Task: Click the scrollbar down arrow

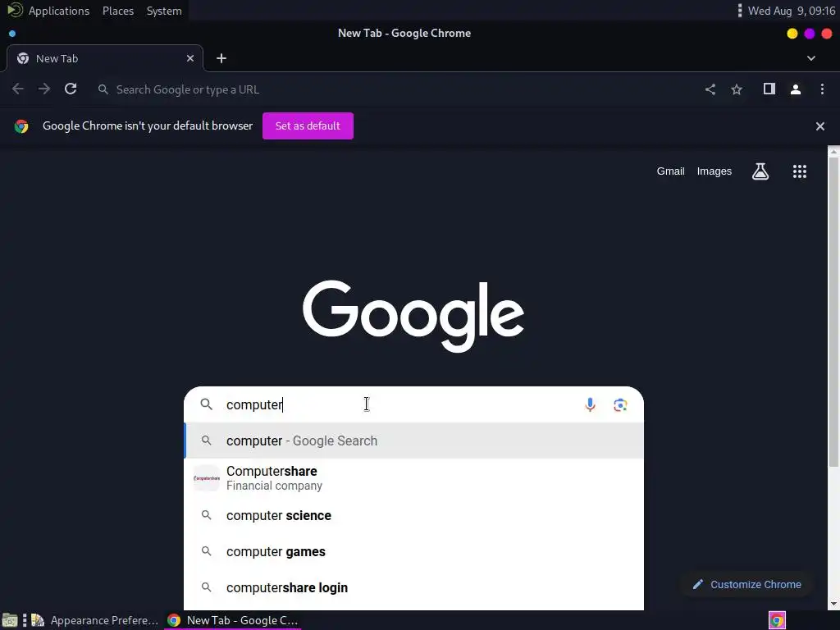Action: pos(833,604)
